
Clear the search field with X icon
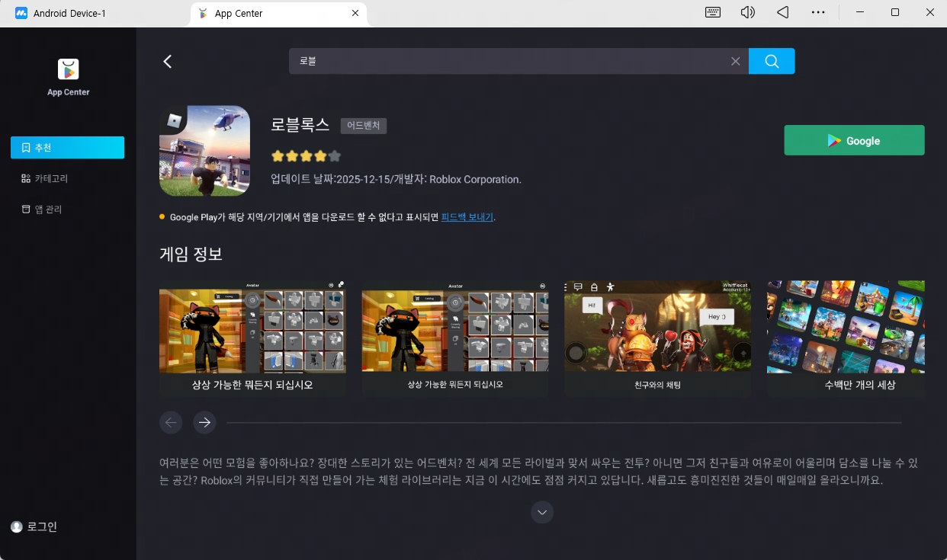pos(735,61)
